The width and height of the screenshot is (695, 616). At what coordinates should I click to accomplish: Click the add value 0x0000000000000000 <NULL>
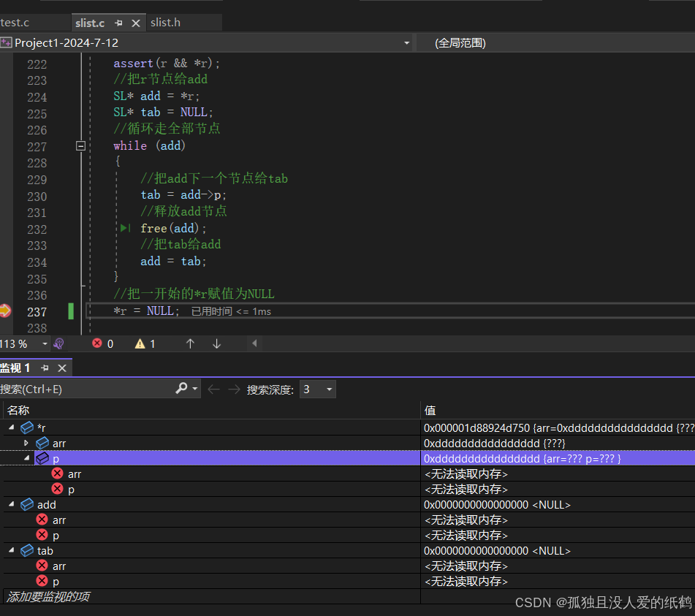click(x=497, y=505)
